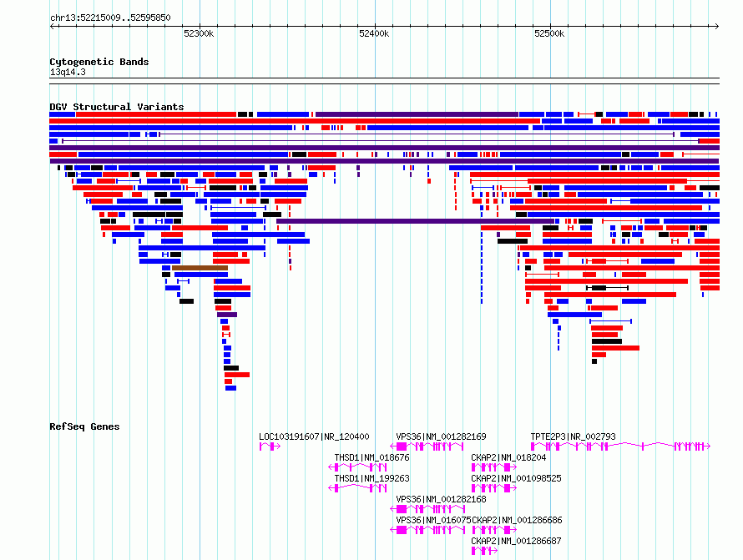Click the small black square variant below the red bars on the right
This screenshot has width=743, height=560.
594,361
